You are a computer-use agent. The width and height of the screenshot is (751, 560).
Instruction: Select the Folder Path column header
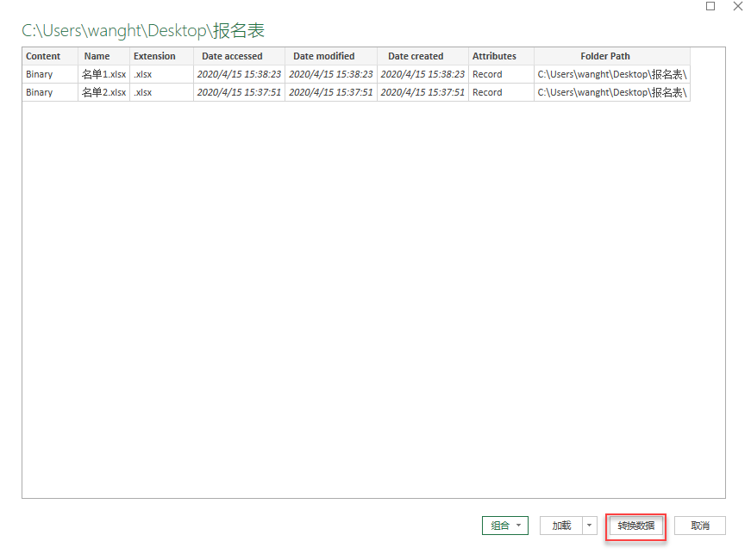612,56
